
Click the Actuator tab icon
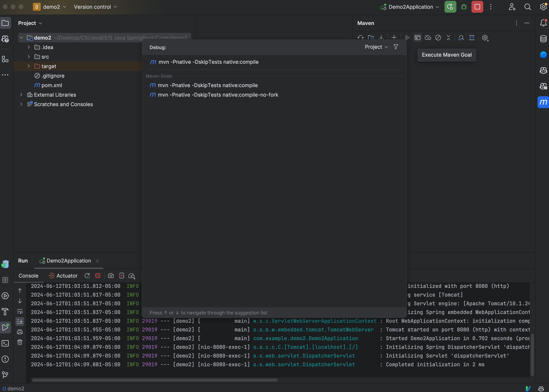(51, 276)
